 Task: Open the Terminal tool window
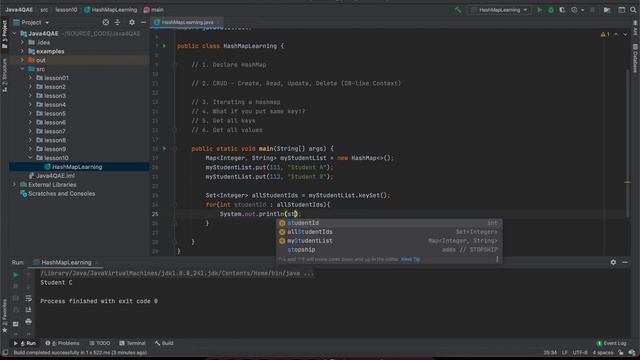point(132,343)
